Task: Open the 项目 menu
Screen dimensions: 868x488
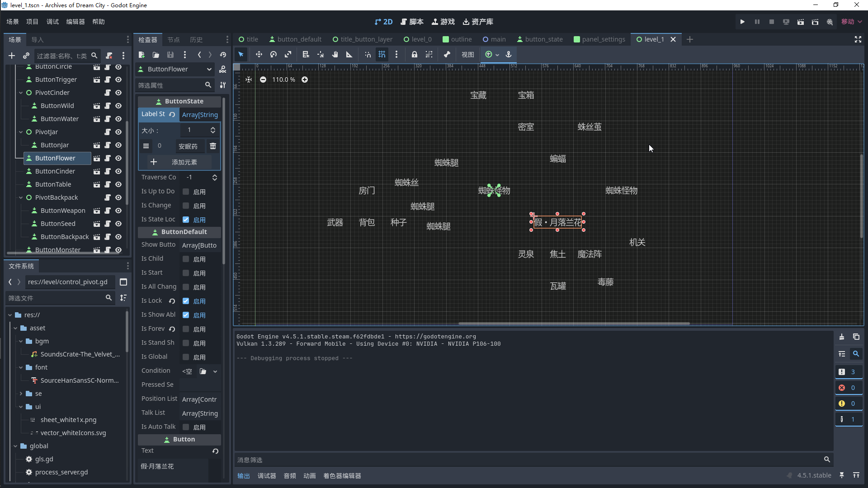Action: pyautogui.click(x=32, y=22)
